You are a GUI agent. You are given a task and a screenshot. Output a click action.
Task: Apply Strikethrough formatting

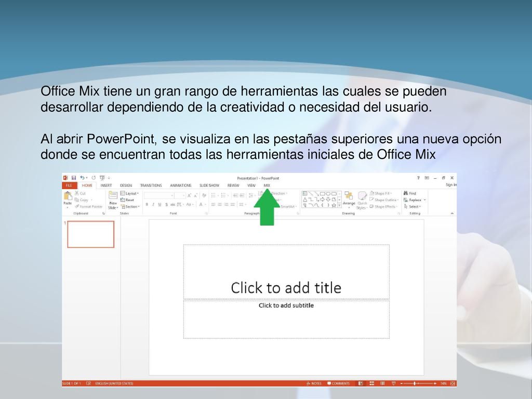(172, 204)
